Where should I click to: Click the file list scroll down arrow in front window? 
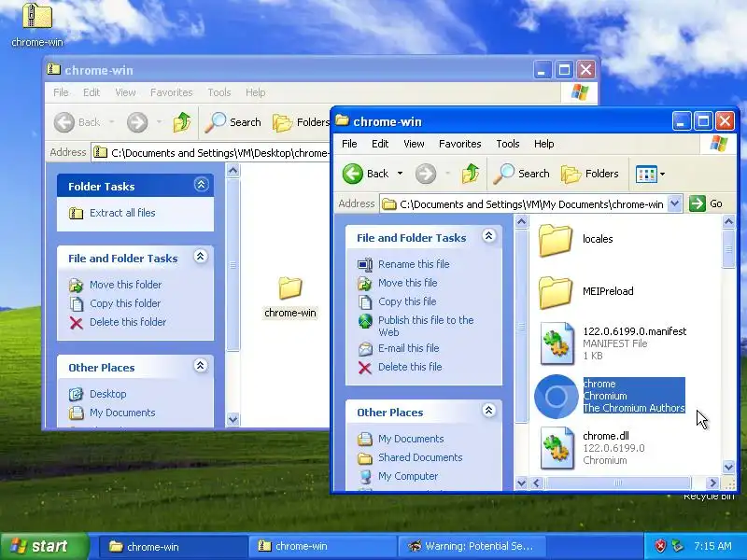pyautogui.click(x=728, y=467)
